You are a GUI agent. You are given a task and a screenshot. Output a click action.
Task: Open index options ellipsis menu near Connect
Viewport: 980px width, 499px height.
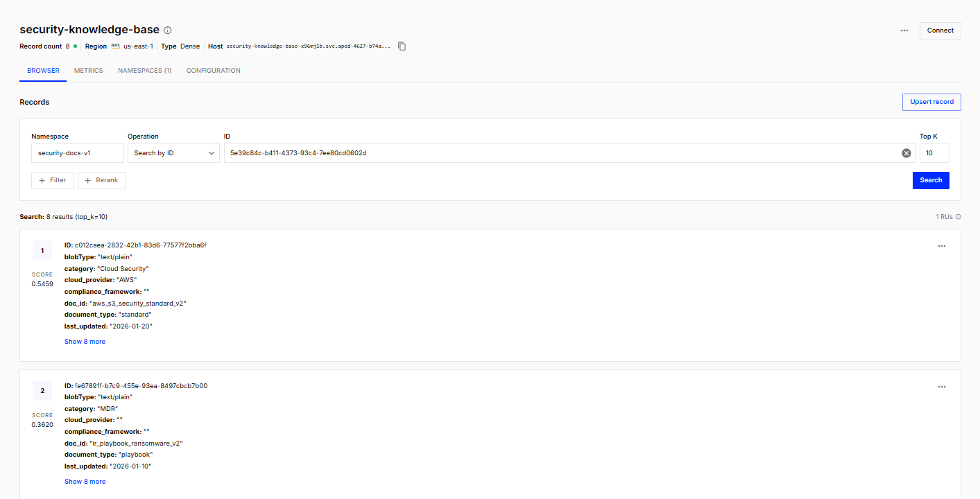click(x=904, y=30)
